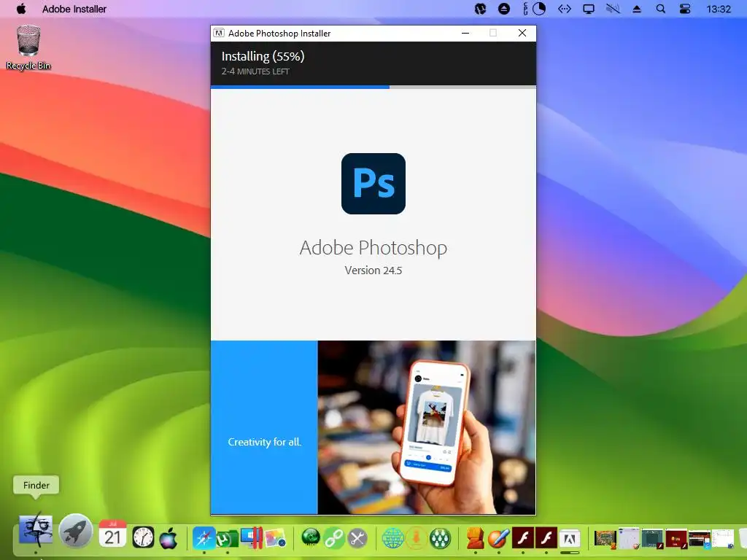Open the teal Flash window thumbnail in dock

652,539
